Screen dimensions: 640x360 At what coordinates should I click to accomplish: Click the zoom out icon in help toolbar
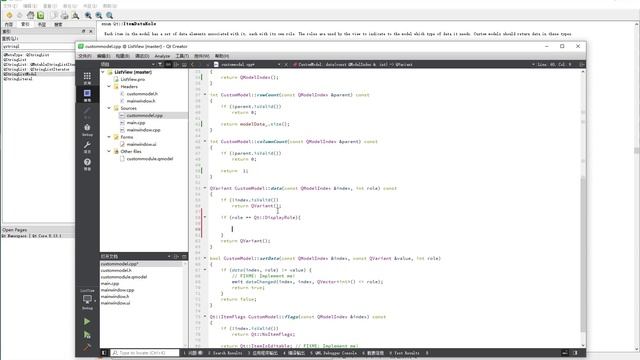click(99, 15)
